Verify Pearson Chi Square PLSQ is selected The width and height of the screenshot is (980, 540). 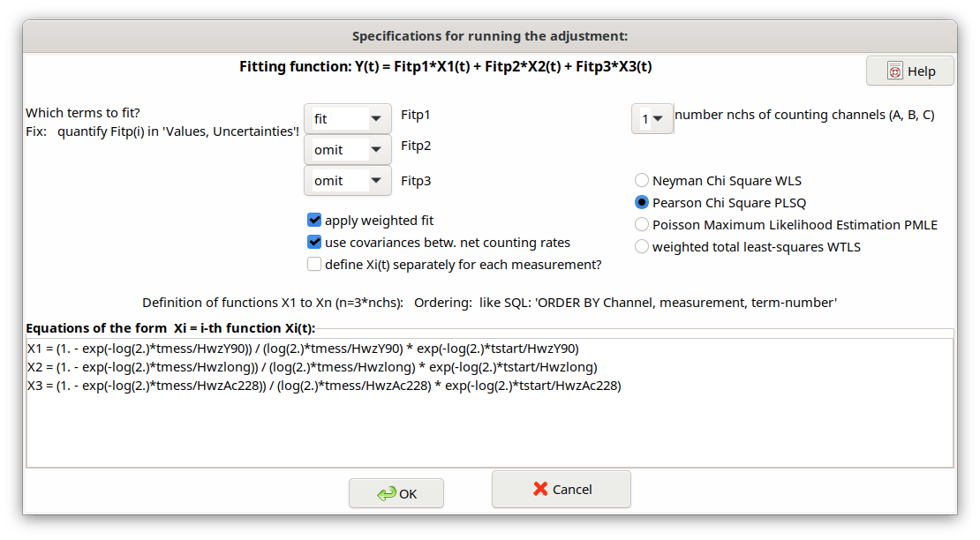click(641, 202)
